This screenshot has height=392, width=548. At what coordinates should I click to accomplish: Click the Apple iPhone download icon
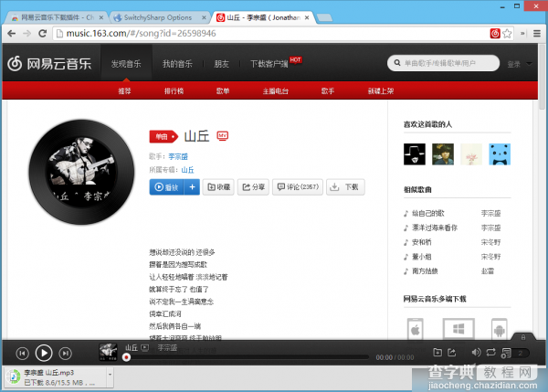pos(416,329)
